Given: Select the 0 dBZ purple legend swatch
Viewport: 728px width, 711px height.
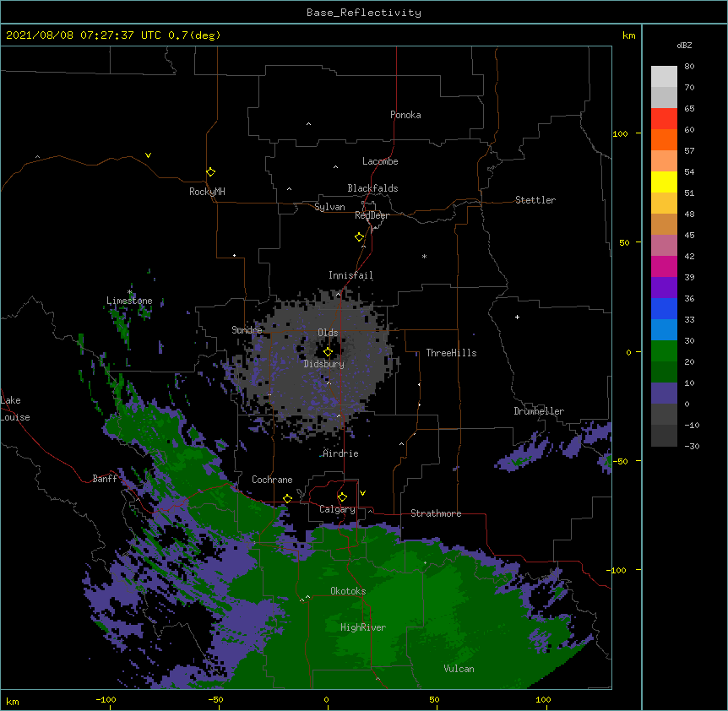Looking at the screenshot, I should click(x=664, y=393).
